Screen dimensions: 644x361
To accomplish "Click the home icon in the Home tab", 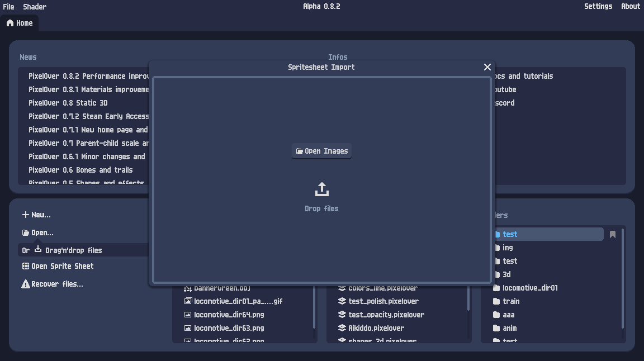I will tap(10, 23).
